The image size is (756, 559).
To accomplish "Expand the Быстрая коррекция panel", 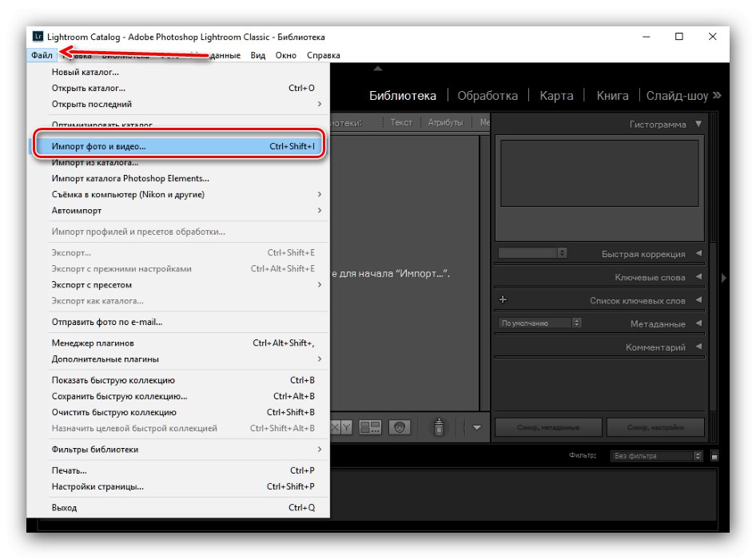I will click(x=698, y=252).
